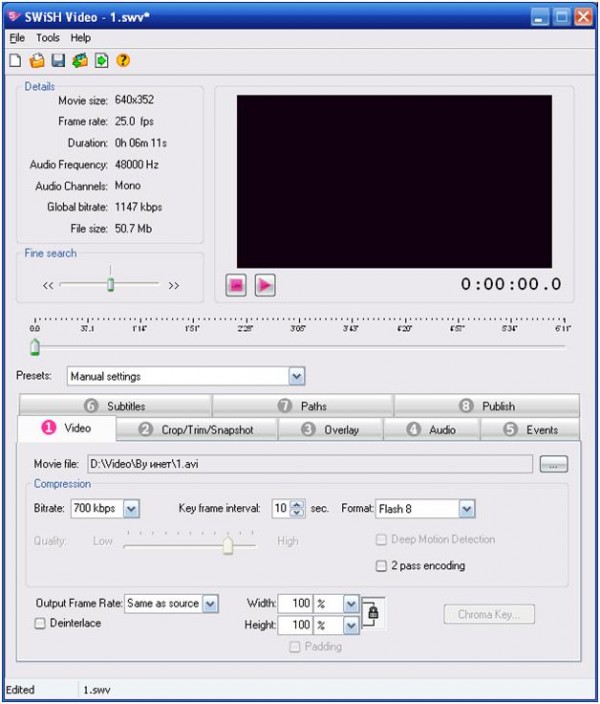
Task: Click the Edited status bar text
Action: 20,690
